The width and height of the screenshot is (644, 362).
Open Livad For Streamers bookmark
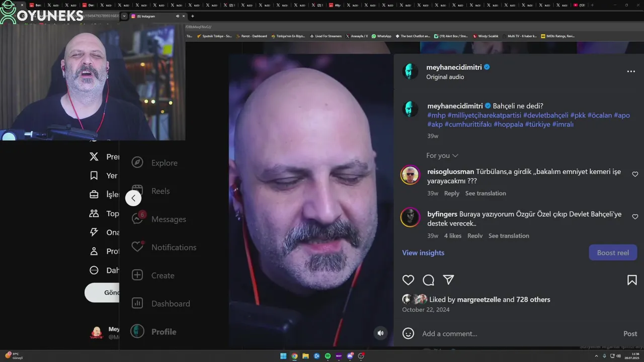tap(326, 36)
